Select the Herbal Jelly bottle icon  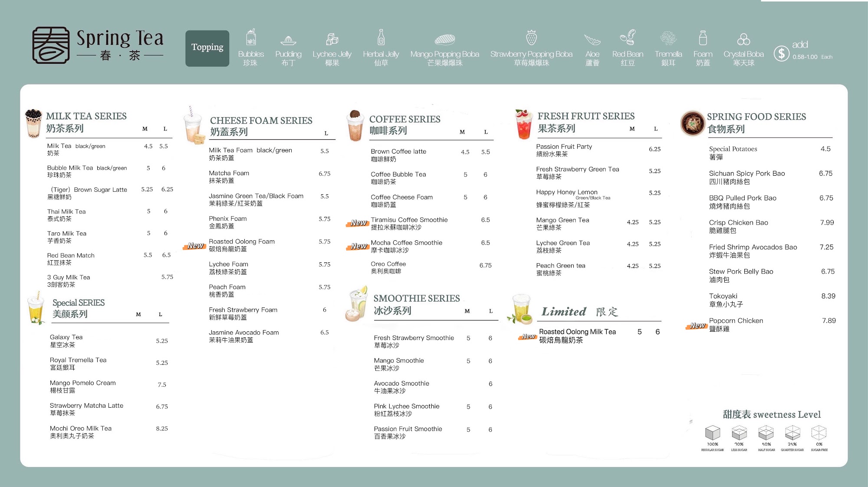pyautogui.click(x=381, y=38)
